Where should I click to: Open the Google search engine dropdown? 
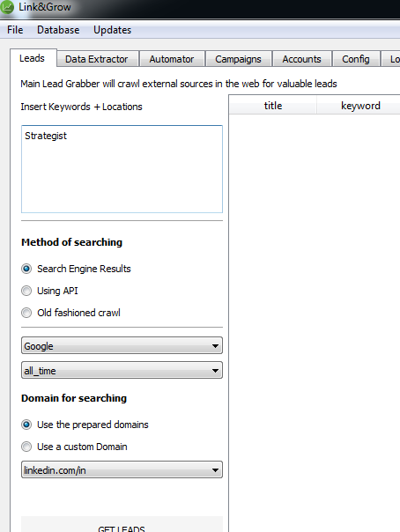pyautogui.click(x=122, y=346)
